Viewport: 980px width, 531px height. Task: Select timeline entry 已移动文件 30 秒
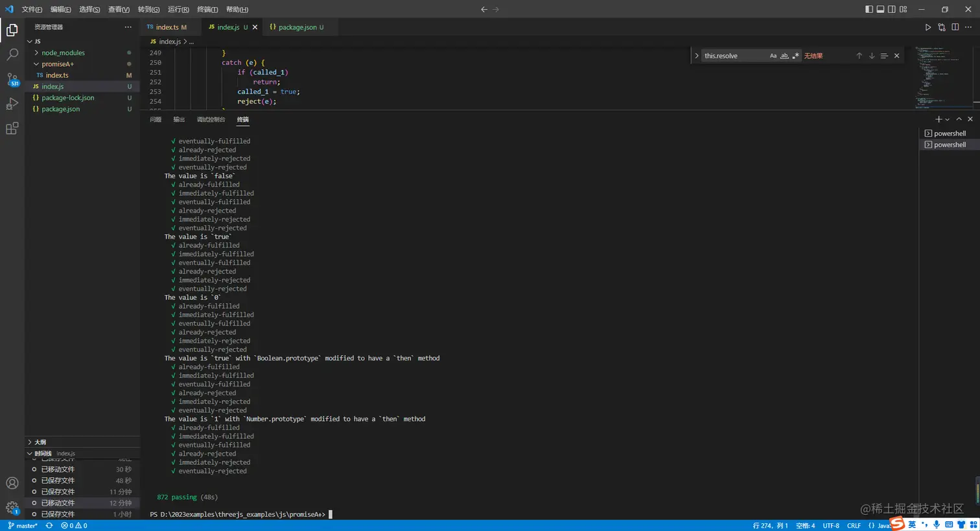tap(82, 469)
